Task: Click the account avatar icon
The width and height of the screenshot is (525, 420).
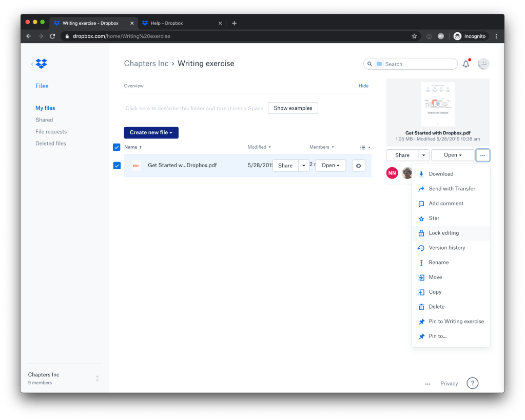Action: coord(483,64)
